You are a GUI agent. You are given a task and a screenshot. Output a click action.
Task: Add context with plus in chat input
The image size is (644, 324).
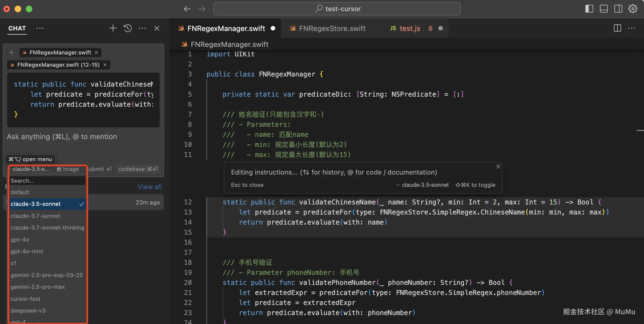[x=11, y=53]
